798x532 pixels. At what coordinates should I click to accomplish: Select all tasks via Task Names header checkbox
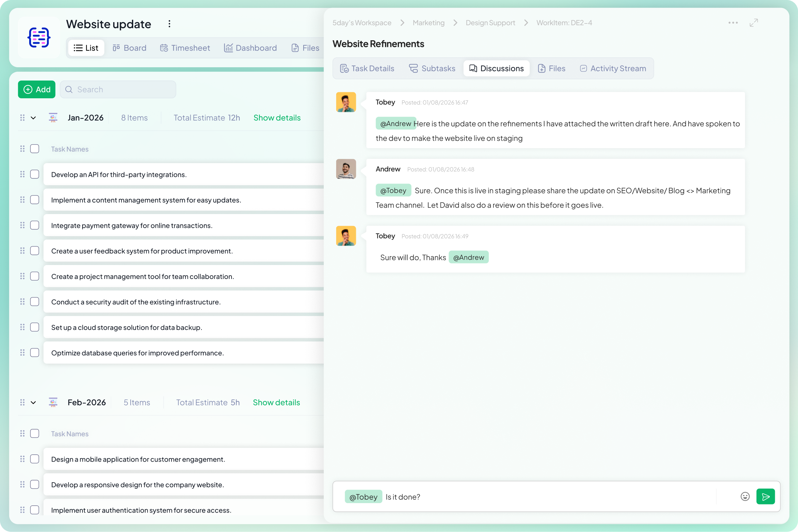[x=35, y=149]
